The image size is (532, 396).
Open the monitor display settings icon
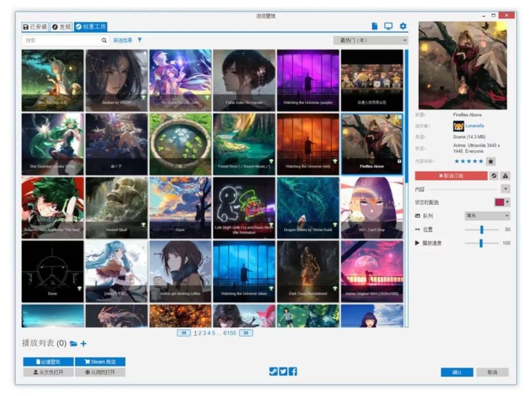tap(388, 26)
